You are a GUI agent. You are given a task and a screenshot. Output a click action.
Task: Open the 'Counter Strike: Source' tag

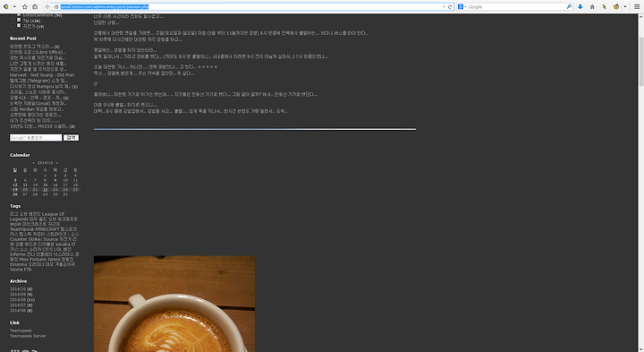pos(34,239)
